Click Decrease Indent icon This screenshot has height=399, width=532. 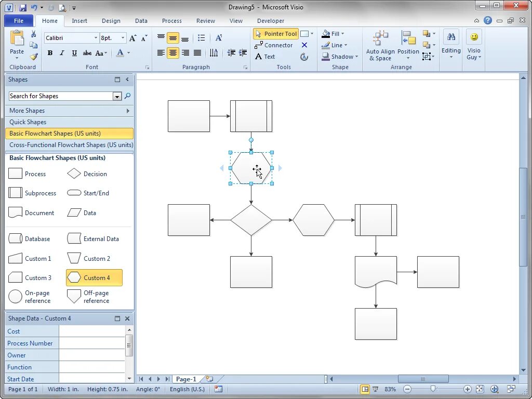(x=231, y=52)
